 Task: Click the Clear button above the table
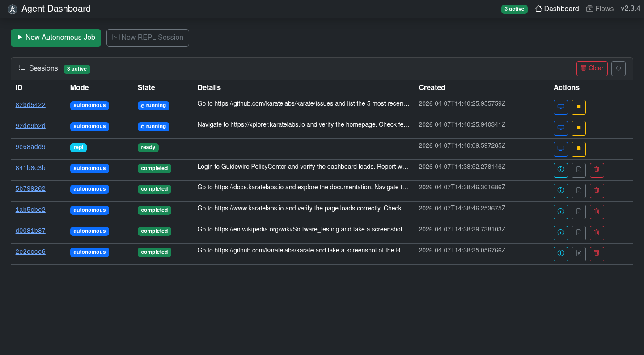pyautogui.click(x=592, y=68)
